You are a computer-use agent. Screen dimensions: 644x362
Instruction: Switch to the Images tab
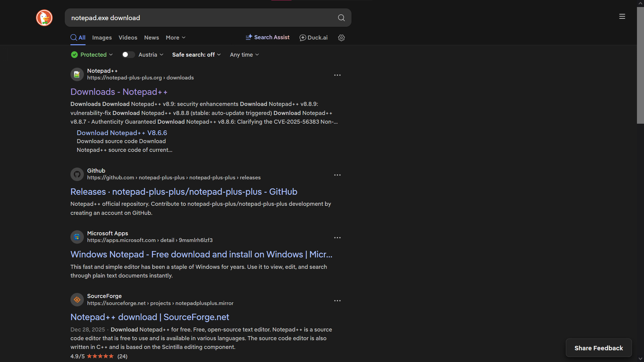pos(102,38)
